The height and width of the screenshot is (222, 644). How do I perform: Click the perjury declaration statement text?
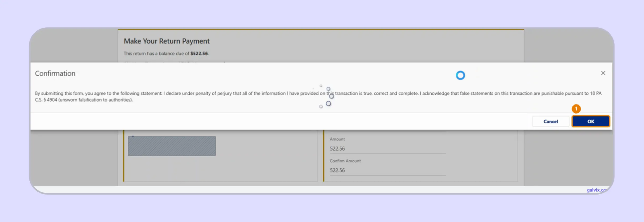point(318,96)
